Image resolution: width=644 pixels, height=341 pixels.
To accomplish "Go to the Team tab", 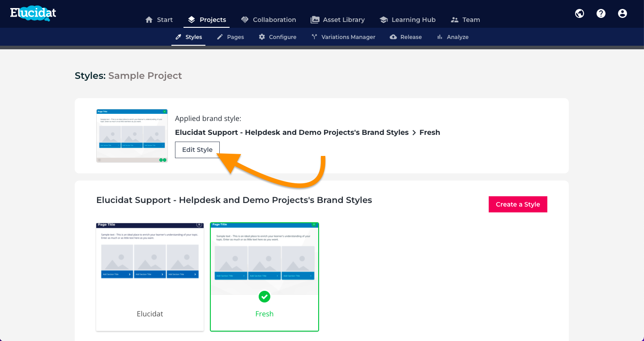I will coord(465,20).
